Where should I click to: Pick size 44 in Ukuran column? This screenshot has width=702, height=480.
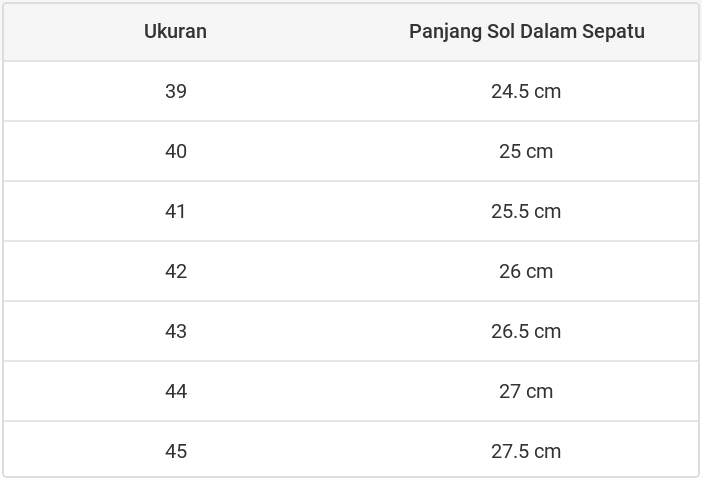pos(176,391)
